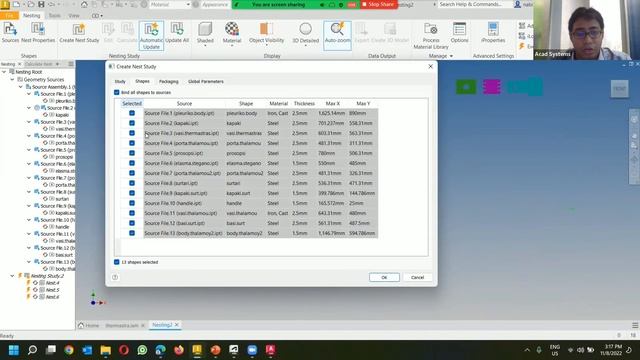
Task: Open Object Visibility tool
Action: tap(266, 33)
